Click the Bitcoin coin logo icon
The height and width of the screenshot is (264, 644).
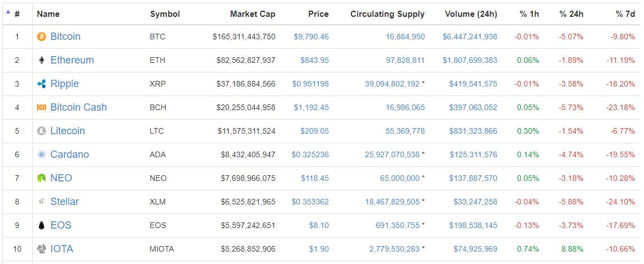(x=41, y=37)
